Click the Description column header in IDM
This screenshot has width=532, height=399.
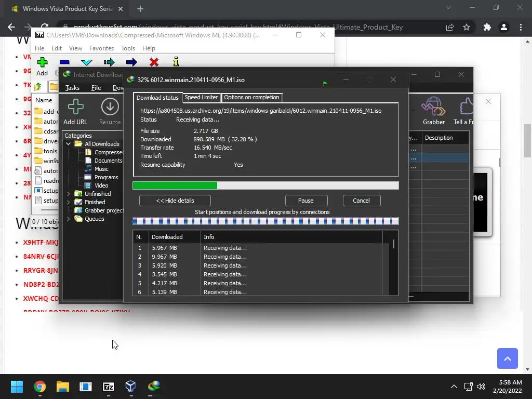[x=445, y=138]
